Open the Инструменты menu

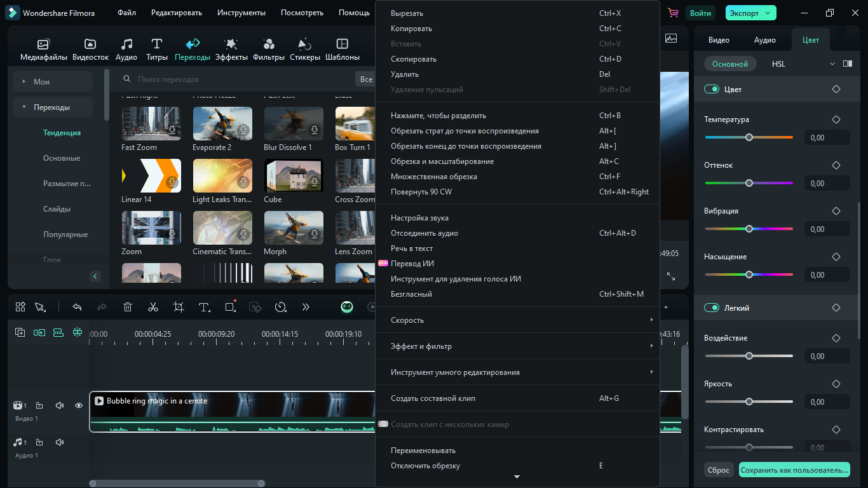[241, 13]
